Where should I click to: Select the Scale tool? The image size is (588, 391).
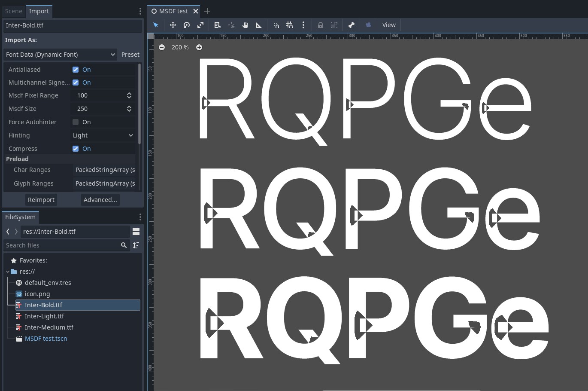(200, 25)
